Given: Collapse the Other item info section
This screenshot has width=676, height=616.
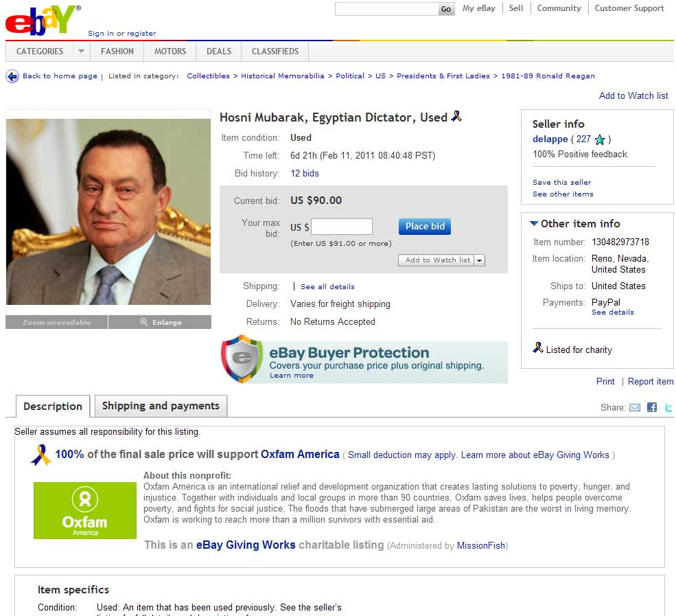Looking at the screenshot, I should [534, 223].
